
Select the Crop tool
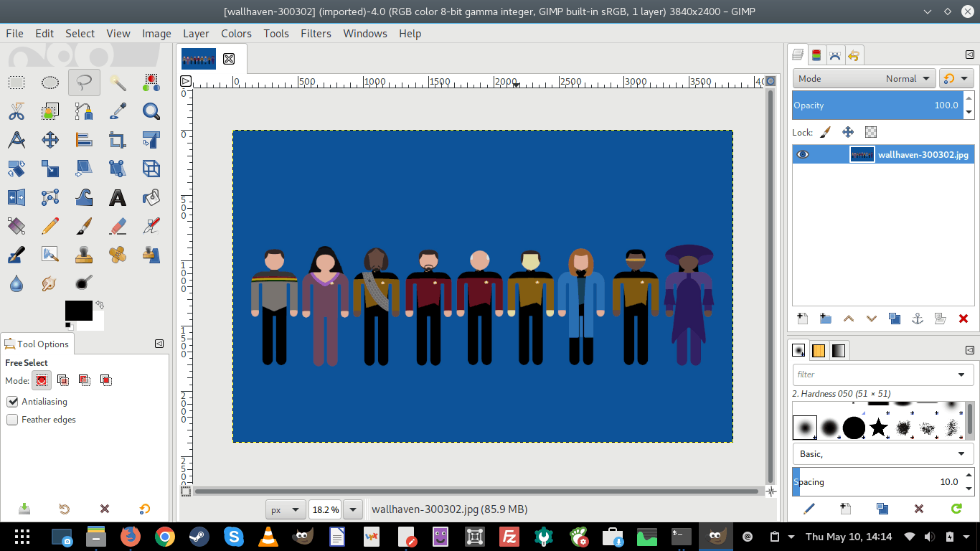coord(118,140)
